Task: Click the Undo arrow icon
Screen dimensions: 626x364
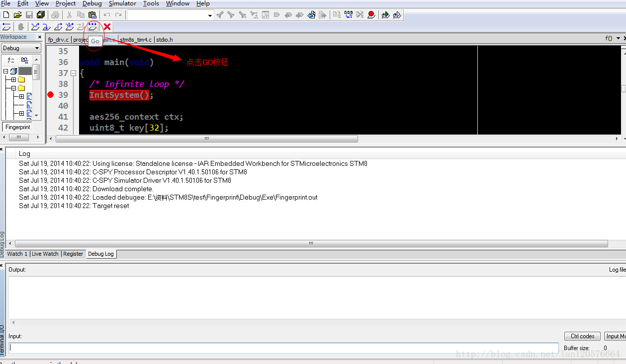Action: pos(106,15)
